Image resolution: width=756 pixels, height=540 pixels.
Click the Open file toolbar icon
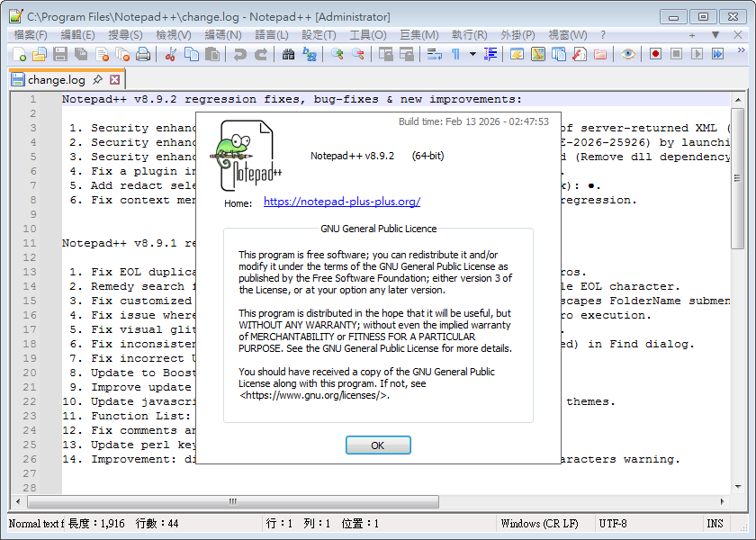point(40,54)
